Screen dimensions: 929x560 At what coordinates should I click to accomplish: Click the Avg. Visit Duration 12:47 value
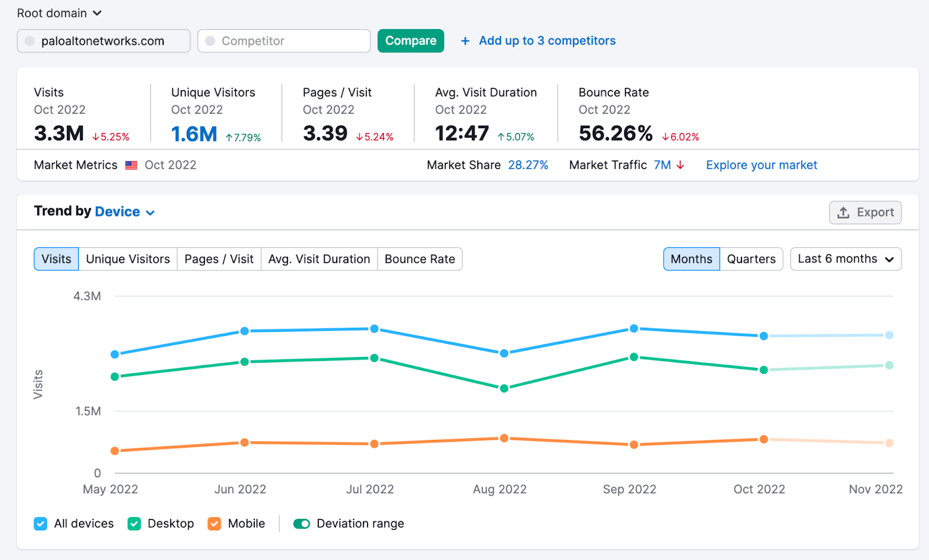[x=462, y=134]
